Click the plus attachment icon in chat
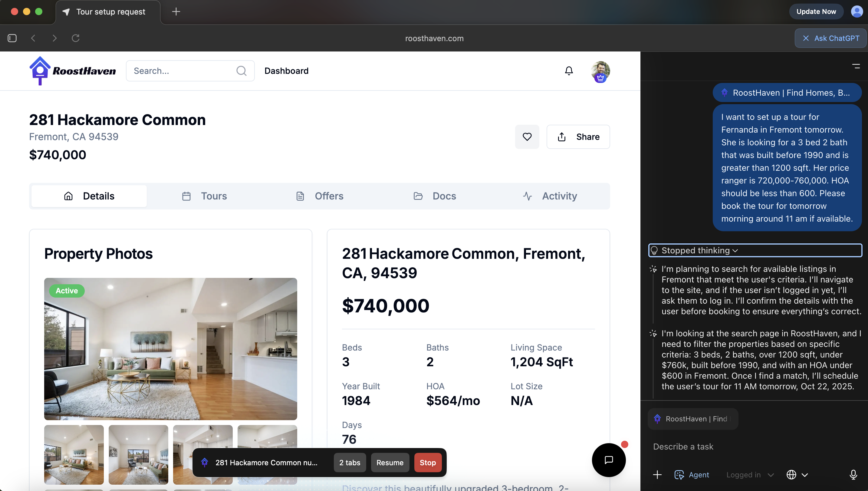Screen dimensions: 868x491 tap(657, 474)
